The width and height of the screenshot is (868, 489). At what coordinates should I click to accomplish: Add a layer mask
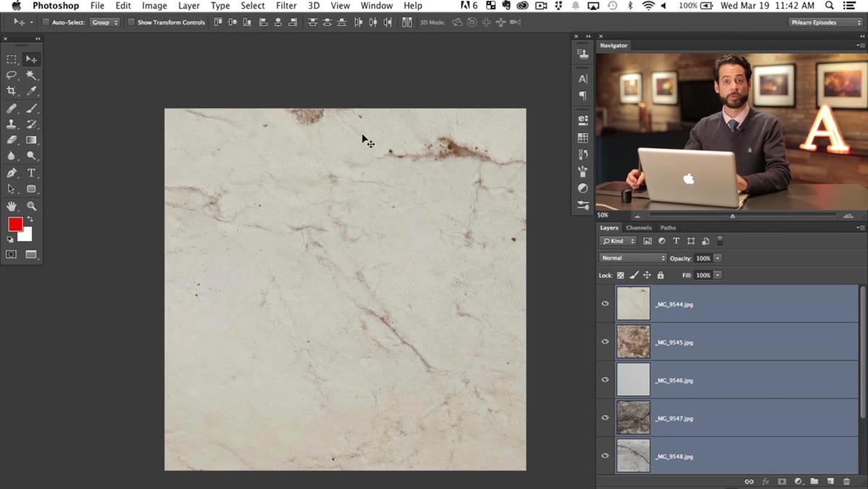click(x=782, y=482)
